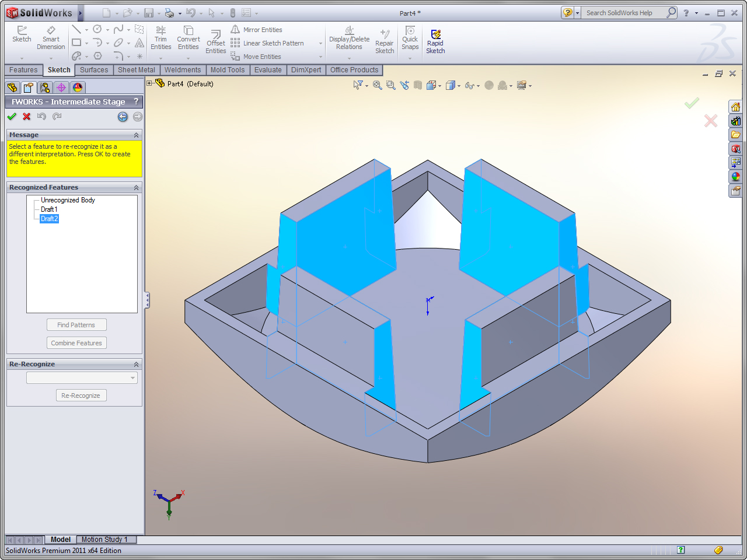Click the blue Back arrow button

[123, 117]
